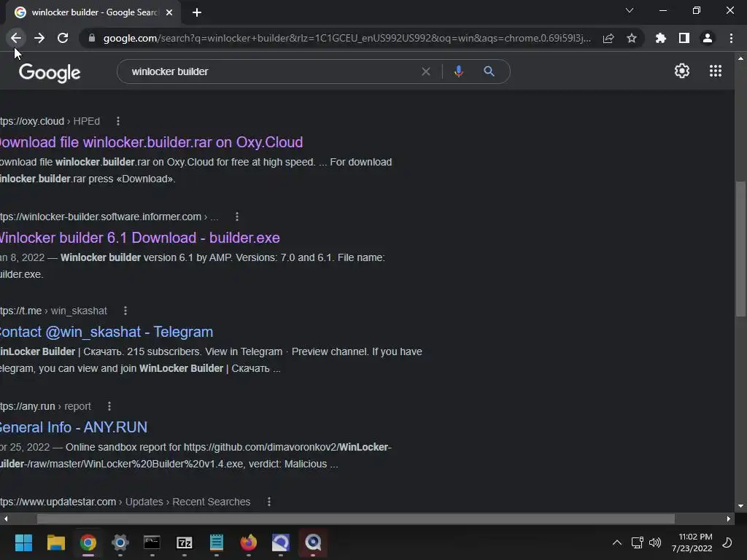
Task: Launch Firefox from the taskbar
Action: 248,542
